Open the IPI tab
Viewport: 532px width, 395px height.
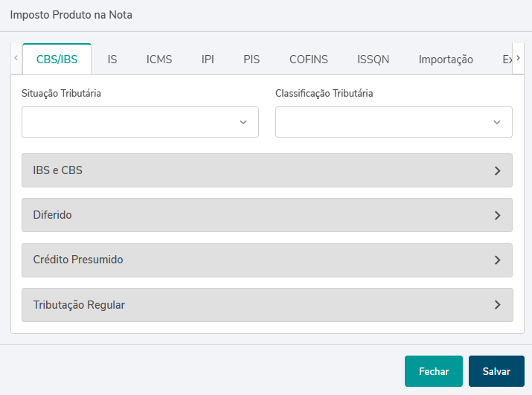(x=208, y=60)
